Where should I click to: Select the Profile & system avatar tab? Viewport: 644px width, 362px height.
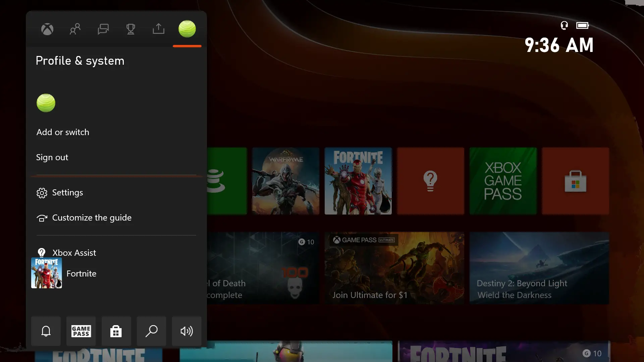click(187, 29)
